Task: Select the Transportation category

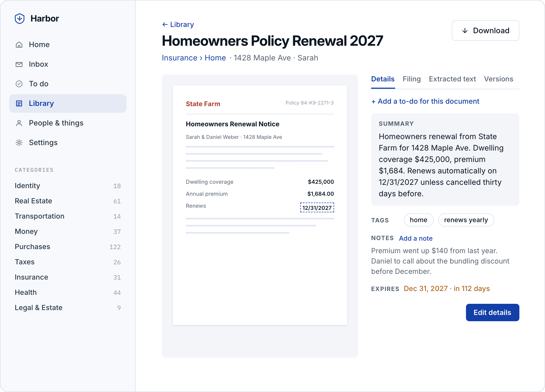Action: click(68, 216)
